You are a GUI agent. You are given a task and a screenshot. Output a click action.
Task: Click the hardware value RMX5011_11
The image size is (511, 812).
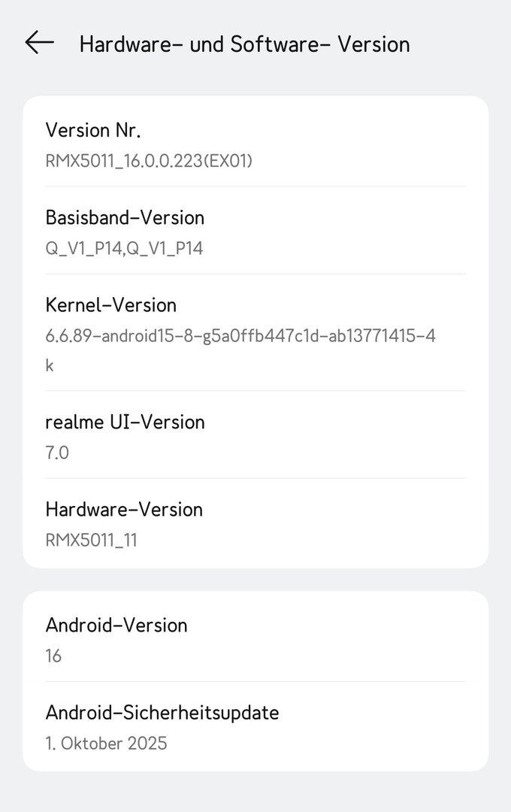[x=91, y=540]
